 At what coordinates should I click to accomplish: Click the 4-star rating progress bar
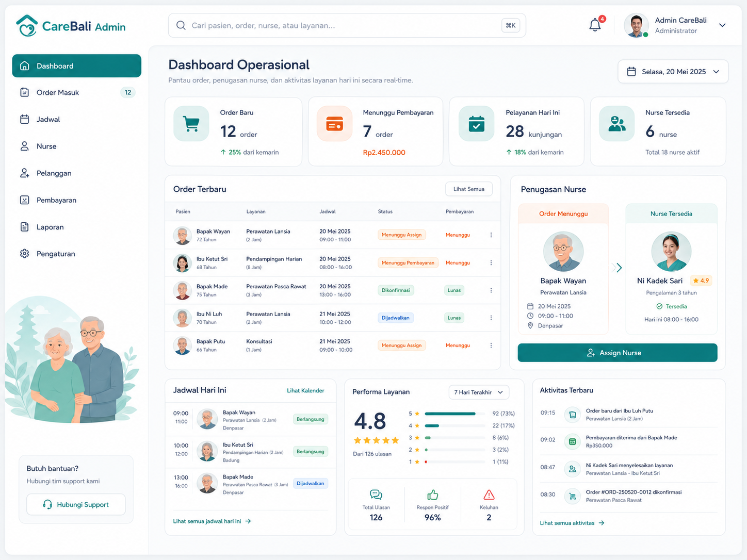[x=455, y=426]
